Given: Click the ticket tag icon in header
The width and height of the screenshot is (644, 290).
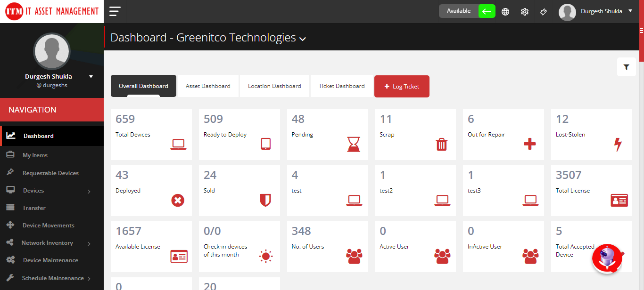Looking at the screenshot, I should [544, 12].
